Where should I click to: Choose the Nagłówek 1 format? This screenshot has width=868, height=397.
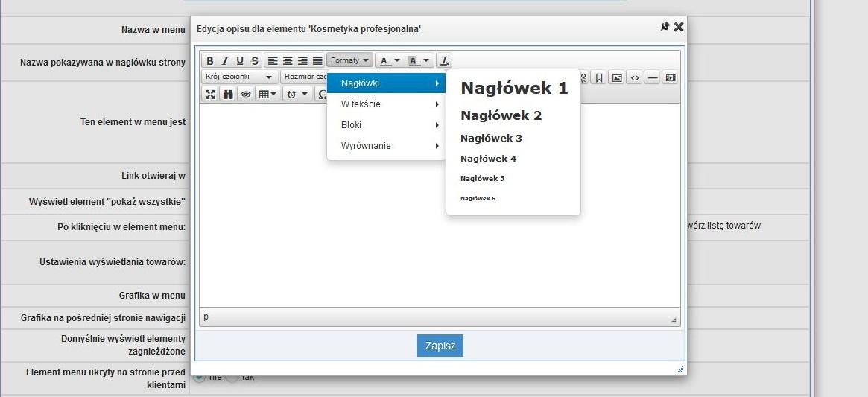513,88
